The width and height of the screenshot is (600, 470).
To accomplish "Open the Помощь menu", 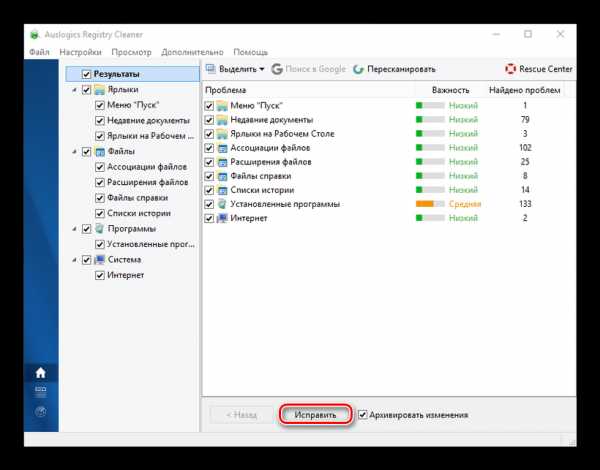I will pyautogui.click(x=250, y=52).
